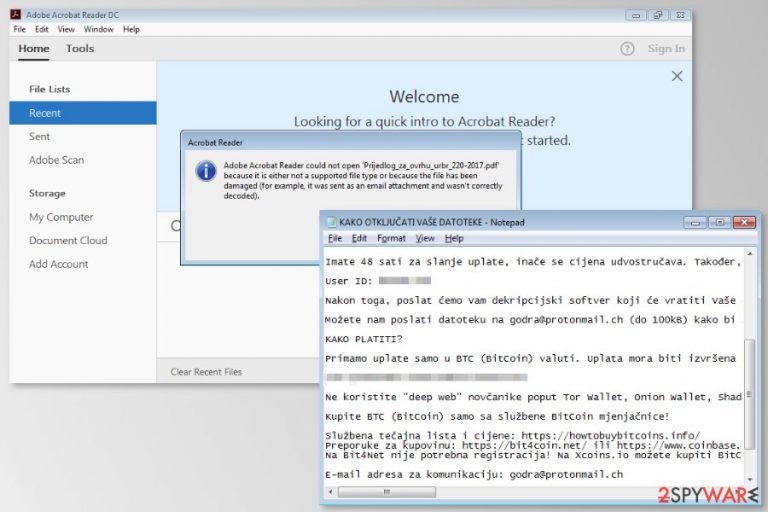Click the 'E-mail adresa za komunikaciju' line

(474, 474)
